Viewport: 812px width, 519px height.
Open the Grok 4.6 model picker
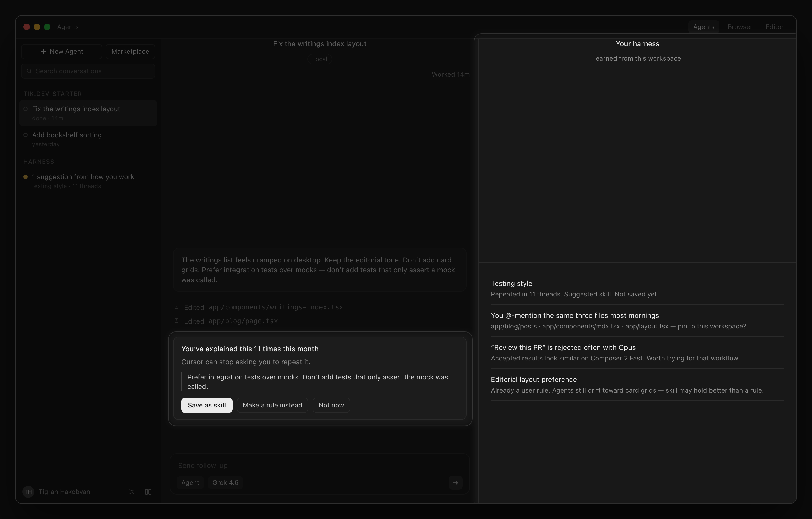point(225,483)
